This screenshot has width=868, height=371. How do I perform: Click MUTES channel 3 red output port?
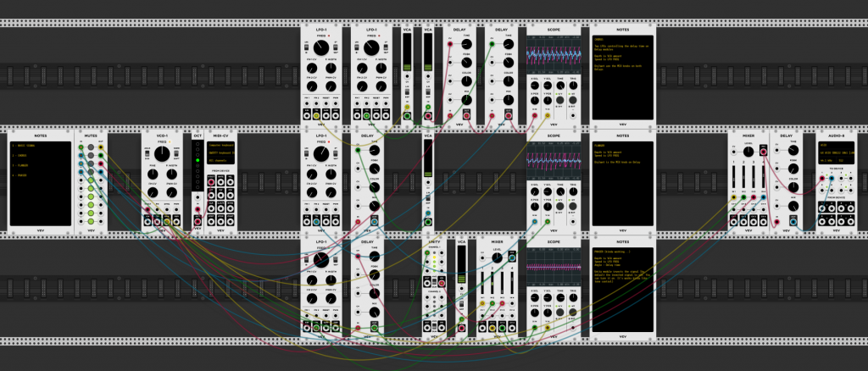click(101, 163)
